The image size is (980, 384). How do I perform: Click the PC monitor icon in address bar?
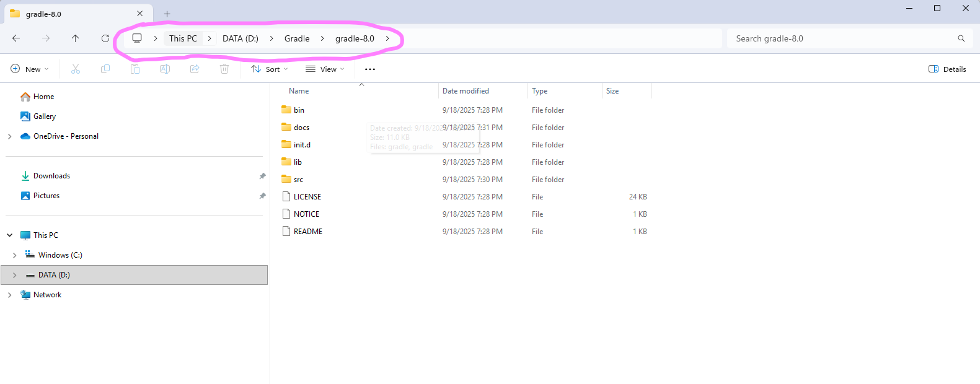(137, 38)
